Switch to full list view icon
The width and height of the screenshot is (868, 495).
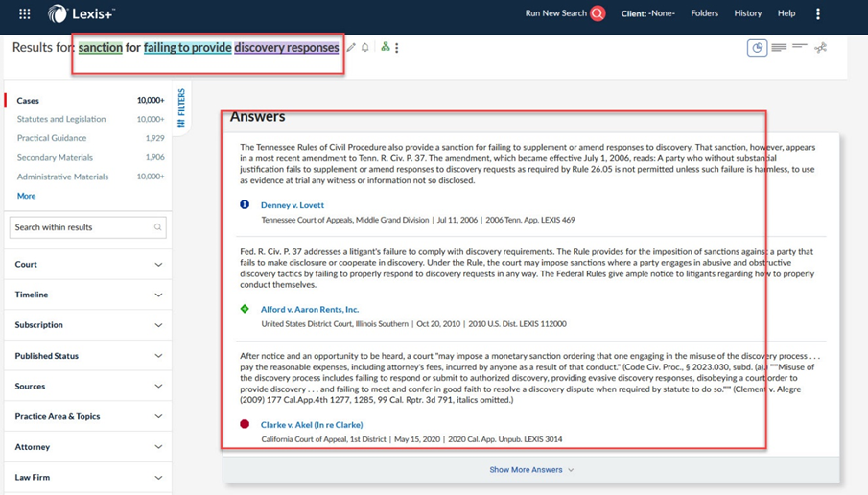(x=779, y=48)
